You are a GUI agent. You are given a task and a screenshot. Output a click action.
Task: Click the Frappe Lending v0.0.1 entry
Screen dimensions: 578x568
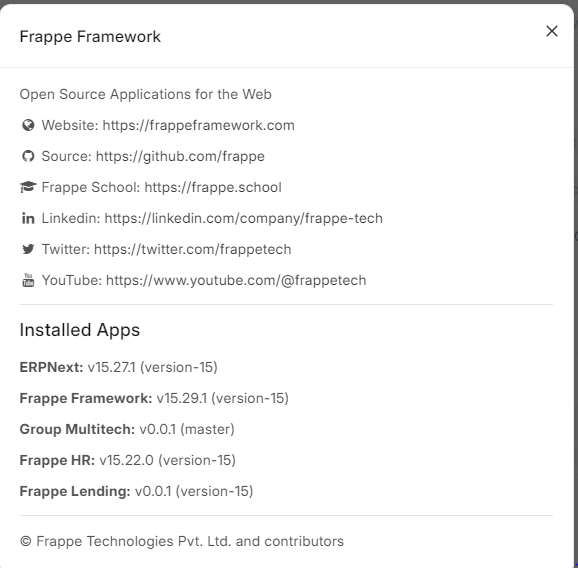click(136, 491)
